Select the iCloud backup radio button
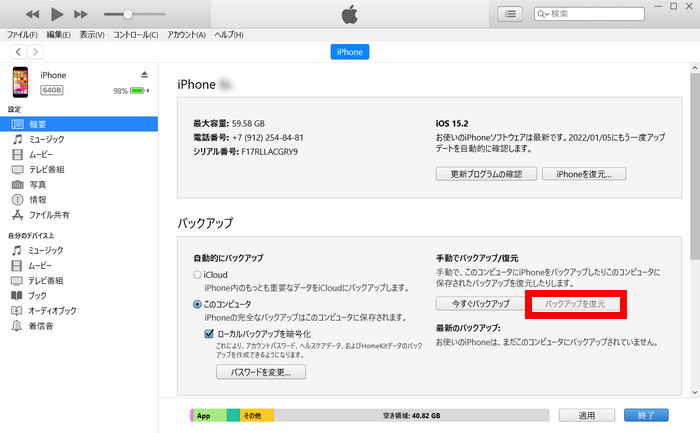The height and width of the screenshot is (433, 700). [x=197, y=275]
